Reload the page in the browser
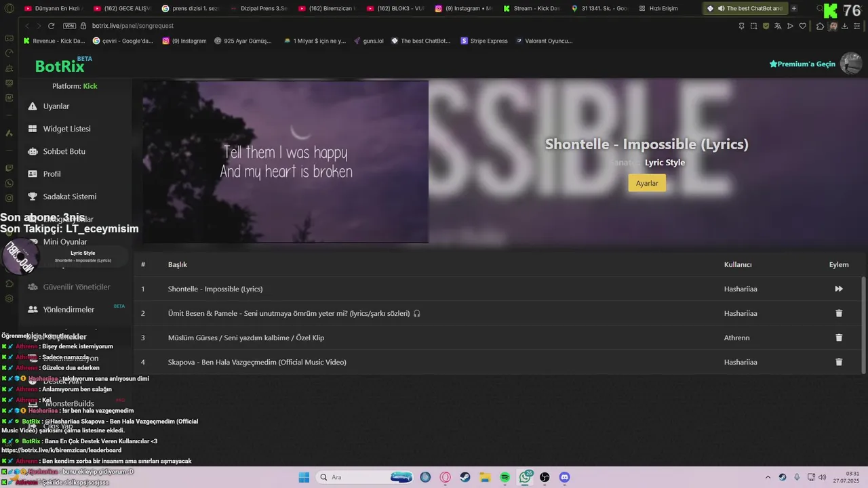 pos(51,26)
